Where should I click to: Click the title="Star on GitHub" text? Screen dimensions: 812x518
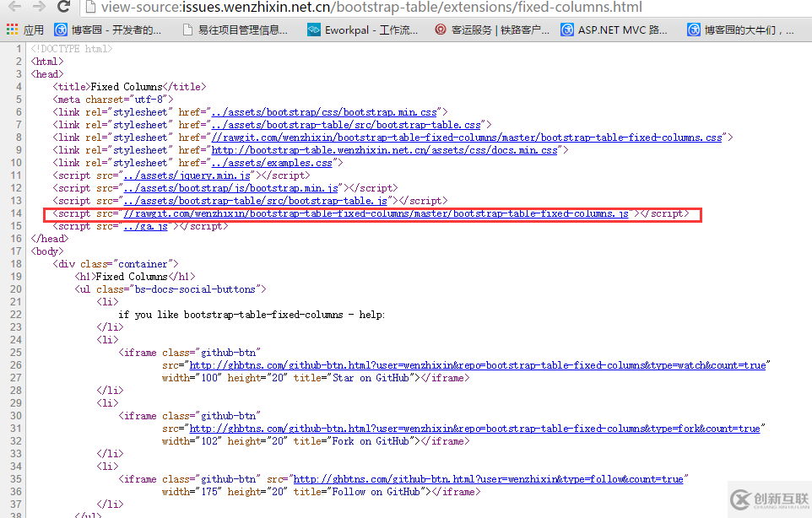pos(355,378)
